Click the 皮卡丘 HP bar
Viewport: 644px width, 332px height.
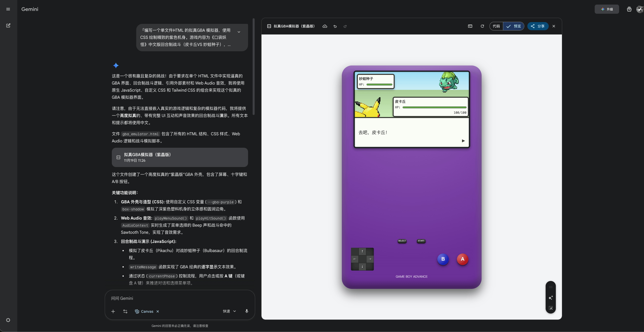(x=434, y=107)
